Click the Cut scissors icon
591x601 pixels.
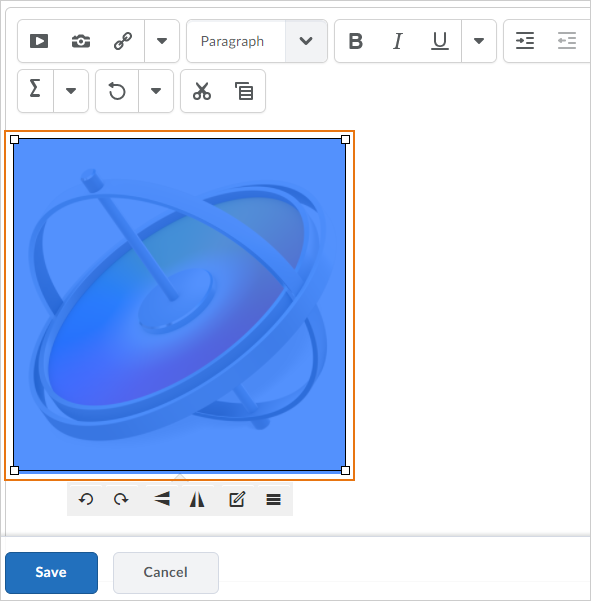[202, 91]
